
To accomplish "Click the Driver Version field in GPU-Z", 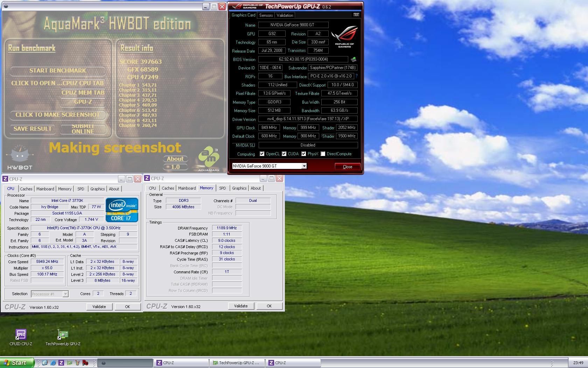I will point(308,119).
